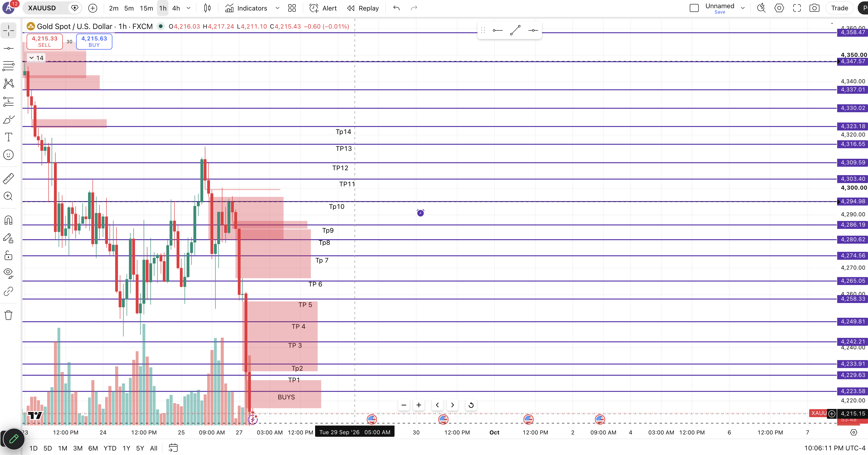This screenshot has height=455, width=868.
Task: Expand the timeframe interval dropdown chevron
Action: coord(189,8)
